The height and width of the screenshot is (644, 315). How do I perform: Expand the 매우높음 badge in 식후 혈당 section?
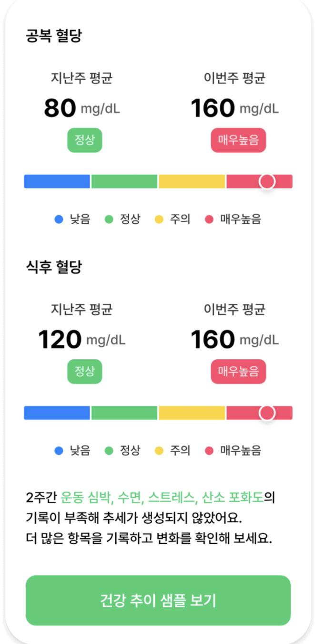(x=238, y=372)
